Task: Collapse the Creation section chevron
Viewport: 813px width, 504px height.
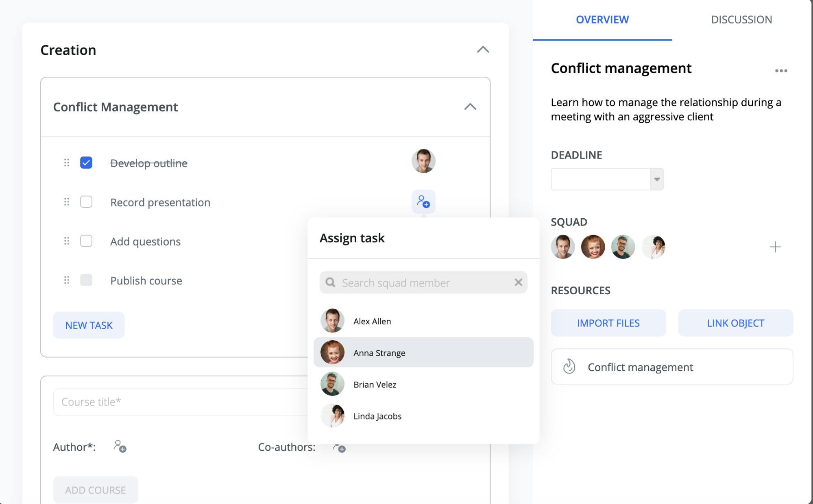Action: click(x=483, y=49)
